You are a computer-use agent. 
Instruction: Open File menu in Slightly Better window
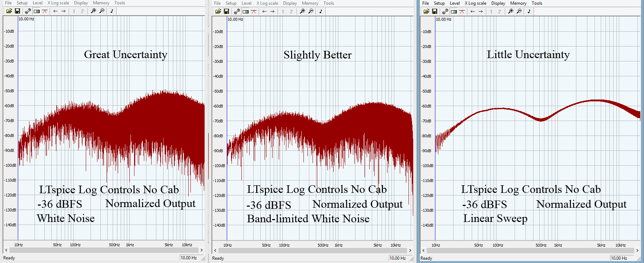pos(217,3)
